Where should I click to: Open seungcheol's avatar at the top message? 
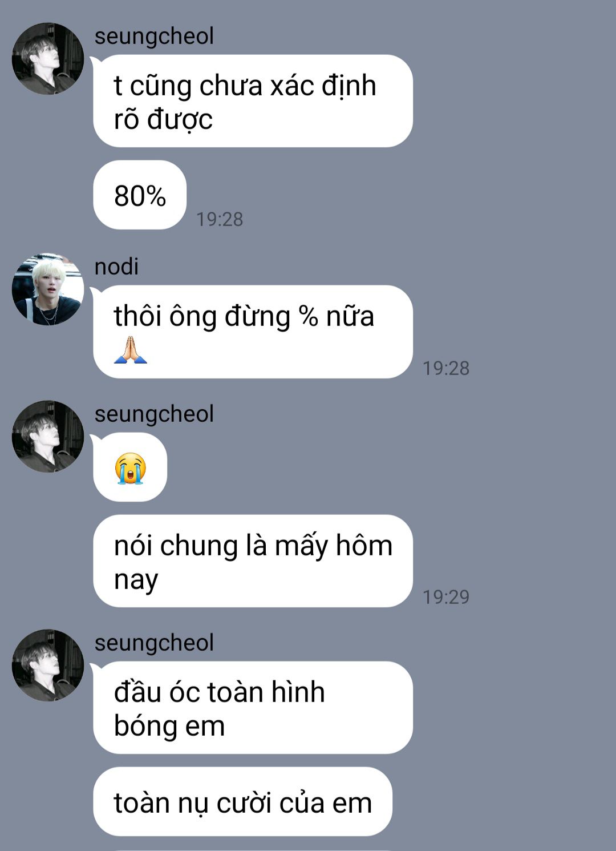(x=48, y=59)
